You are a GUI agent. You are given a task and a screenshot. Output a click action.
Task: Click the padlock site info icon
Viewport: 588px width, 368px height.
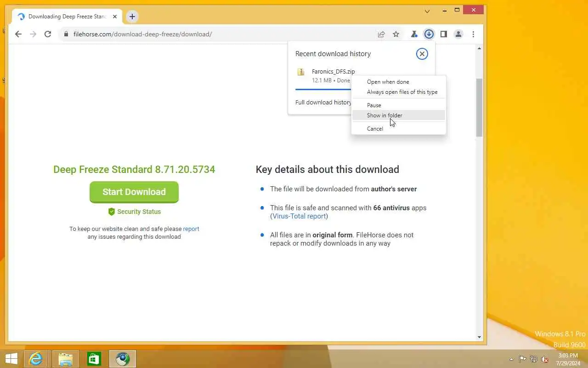tap(66, 34)
